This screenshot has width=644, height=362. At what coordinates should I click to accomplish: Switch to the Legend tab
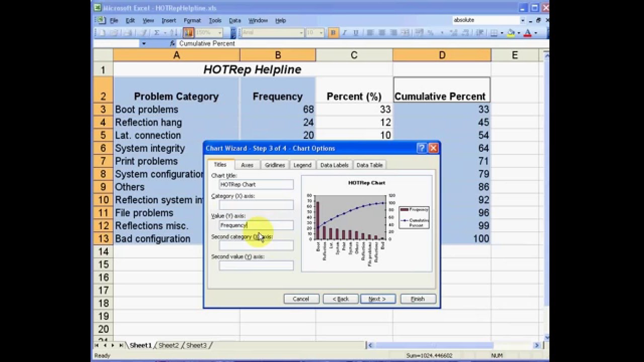tap(302, 165)
